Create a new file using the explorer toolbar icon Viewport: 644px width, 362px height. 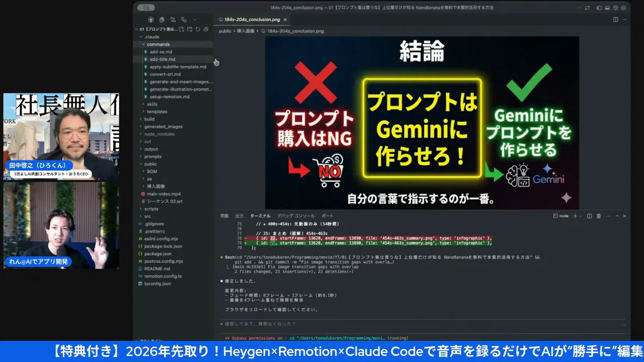(182, 29)
